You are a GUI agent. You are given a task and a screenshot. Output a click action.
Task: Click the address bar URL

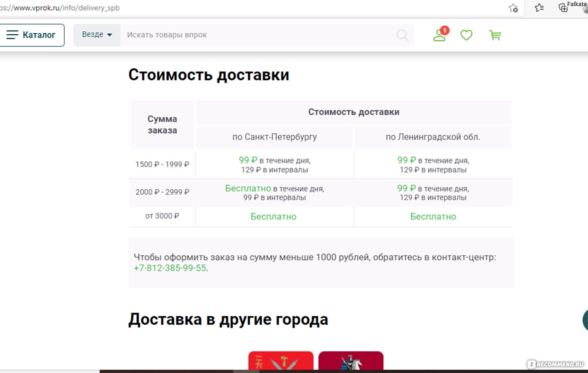[x=61, y=8]
